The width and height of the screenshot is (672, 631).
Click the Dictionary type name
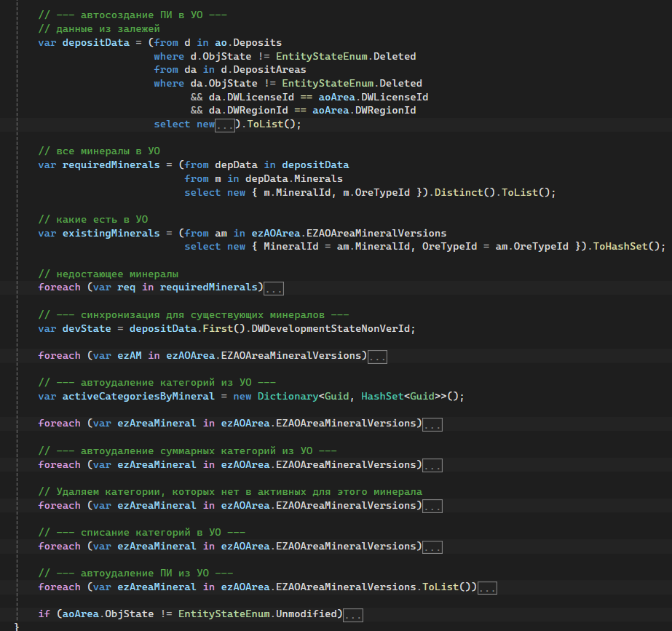coord(285,397)
